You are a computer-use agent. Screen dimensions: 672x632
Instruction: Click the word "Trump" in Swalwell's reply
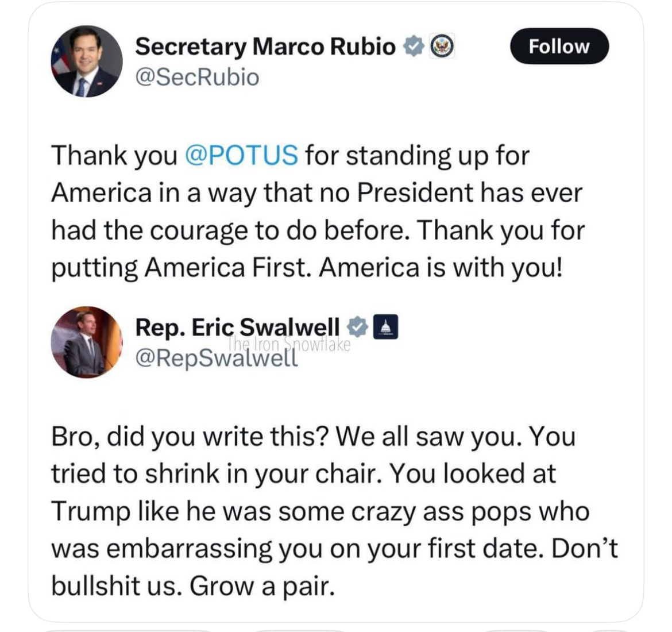[x=90, y=511]
